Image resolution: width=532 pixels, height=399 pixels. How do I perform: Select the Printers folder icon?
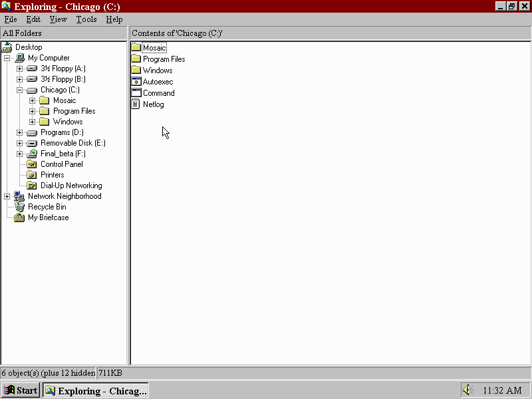32,175
